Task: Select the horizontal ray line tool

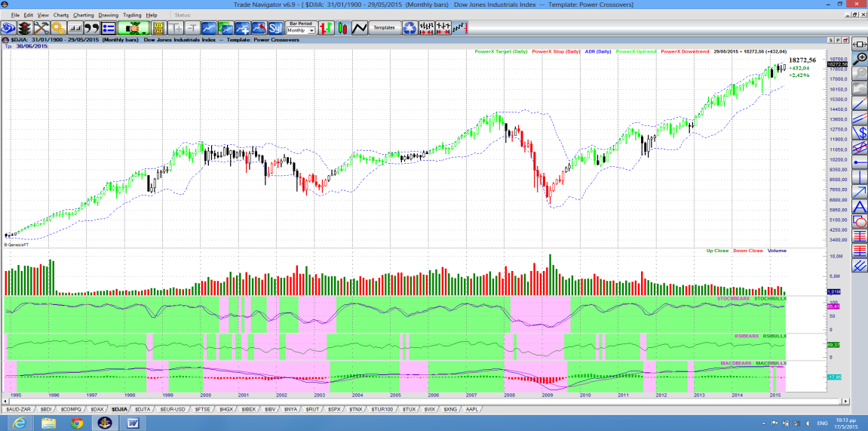Action: 860,162
